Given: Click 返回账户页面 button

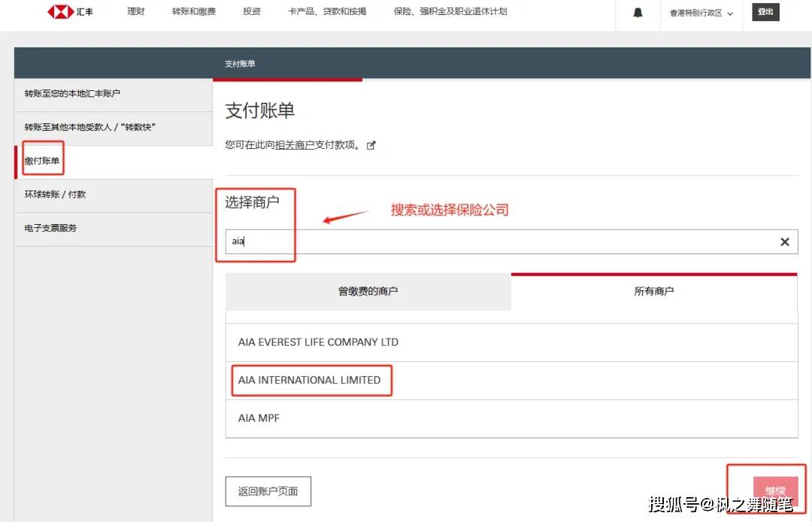Looking at the screenshot, I should [x=268, y=491].
